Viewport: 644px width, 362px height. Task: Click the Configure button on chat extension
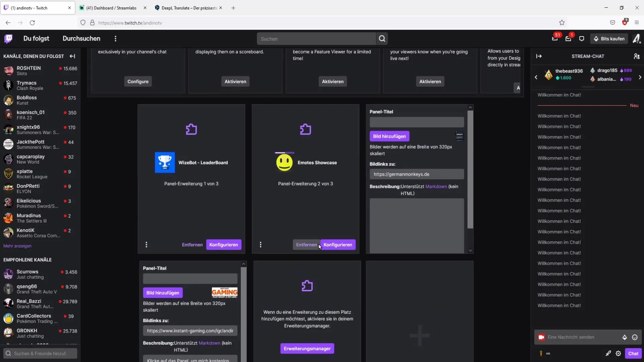(138, 81)
